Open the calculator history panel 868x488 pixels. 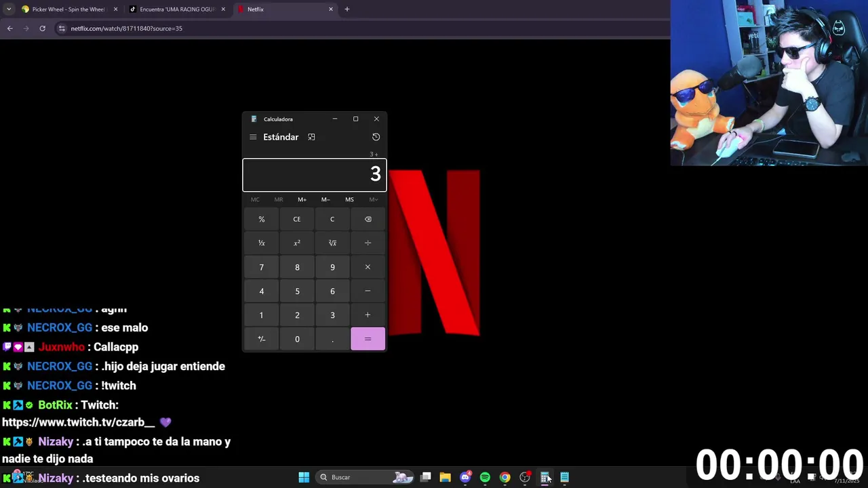[376, 137]
